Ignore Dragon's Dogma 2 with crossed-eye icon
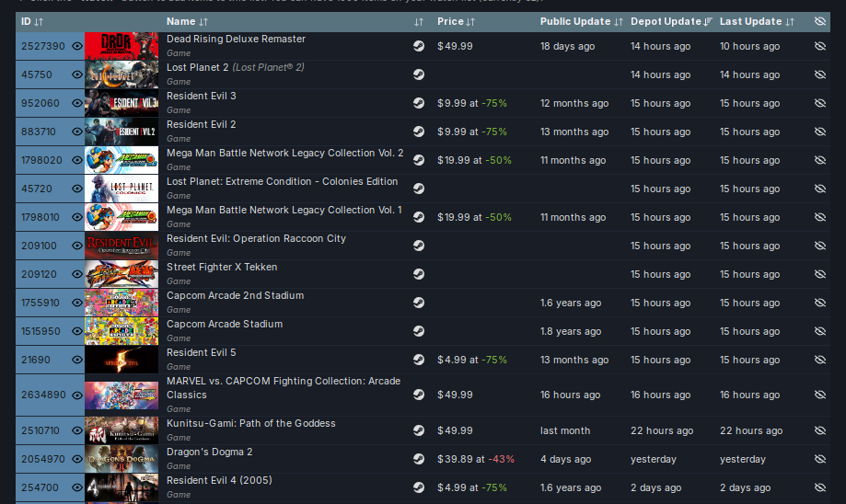 click(x=820, y=459)
